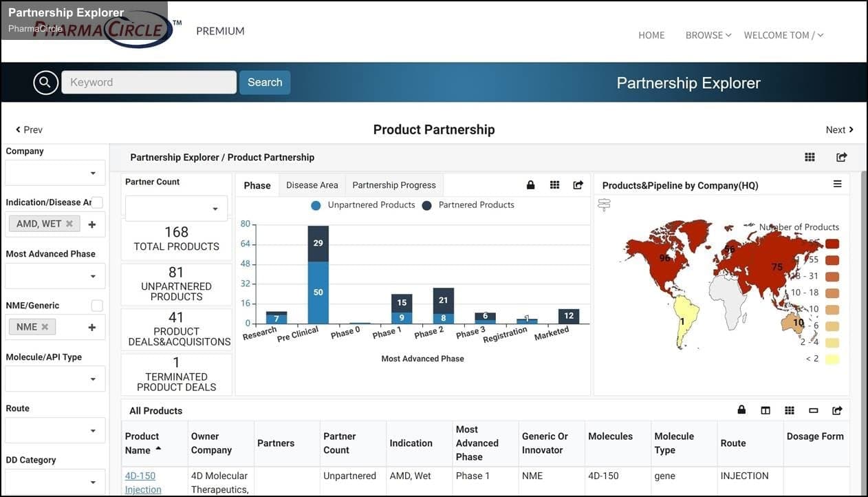Lock the Phase chart panel
Screen dimensions: 868x497
[530, 185]
